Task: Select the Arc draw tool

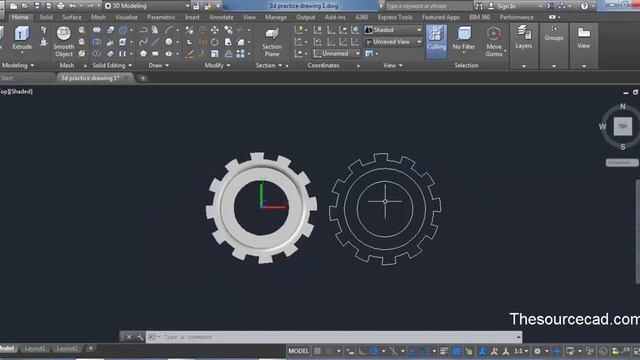Action: coord(169,30)
